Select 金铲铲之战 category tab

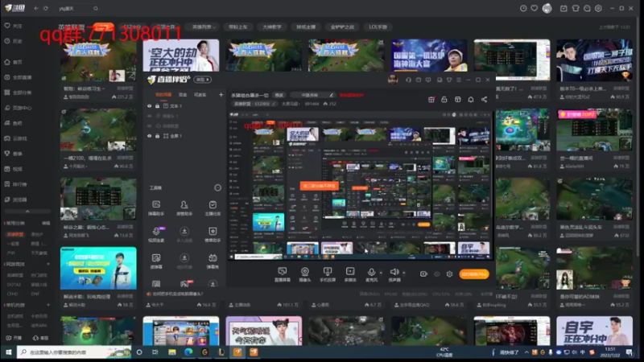342,27
